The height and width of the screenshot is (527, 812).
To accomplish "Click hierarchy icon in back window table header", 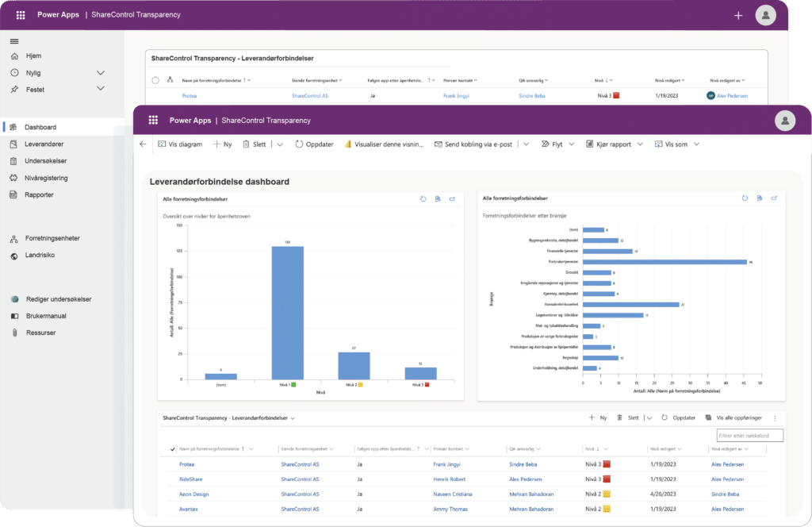I will 170,80.
